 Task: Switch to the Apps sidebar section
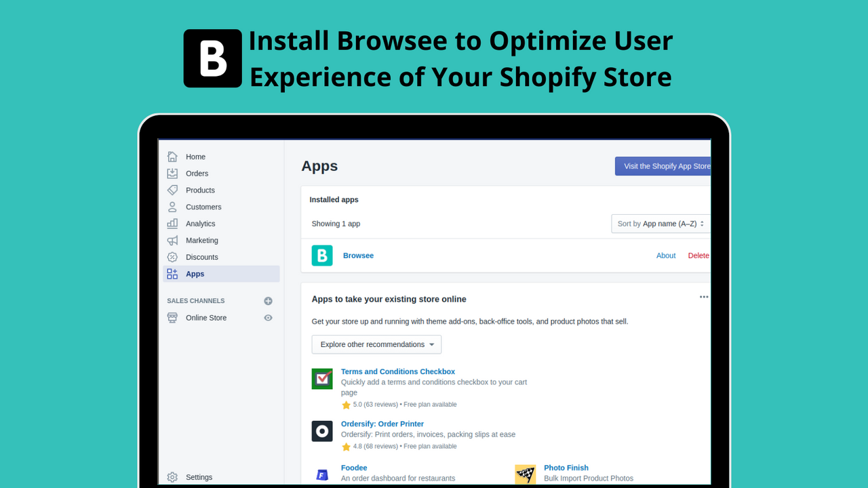[195, 274]
